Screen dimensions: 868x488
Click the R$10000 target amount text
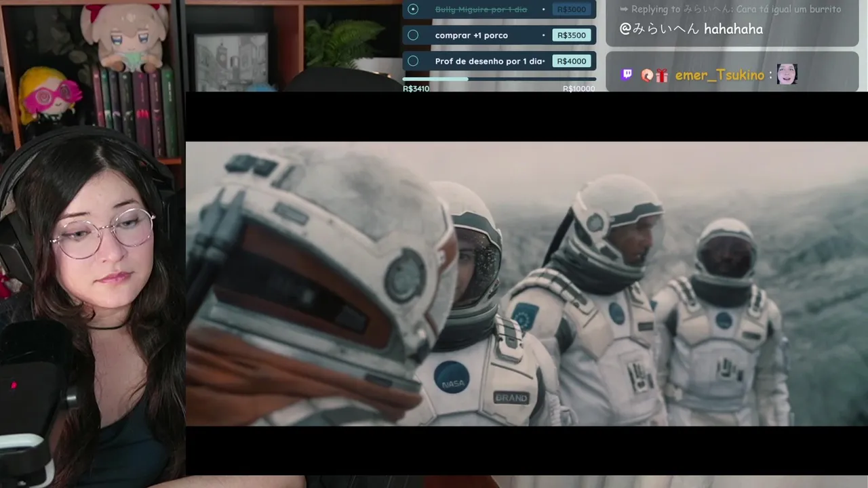click(579, 89)
